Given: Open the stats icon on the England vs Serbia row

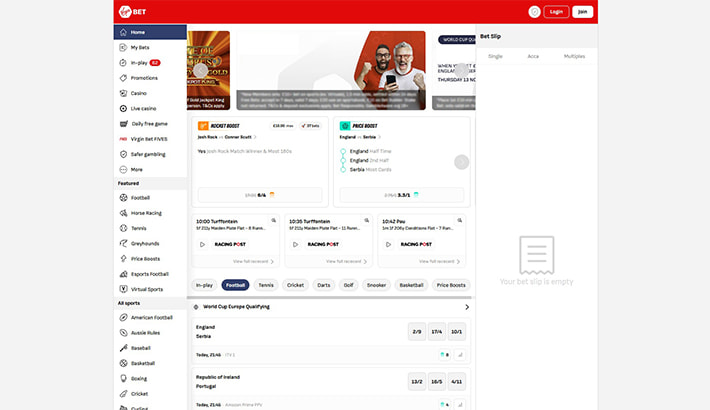Looking at the screenshot, I should [x=460, y=355].
